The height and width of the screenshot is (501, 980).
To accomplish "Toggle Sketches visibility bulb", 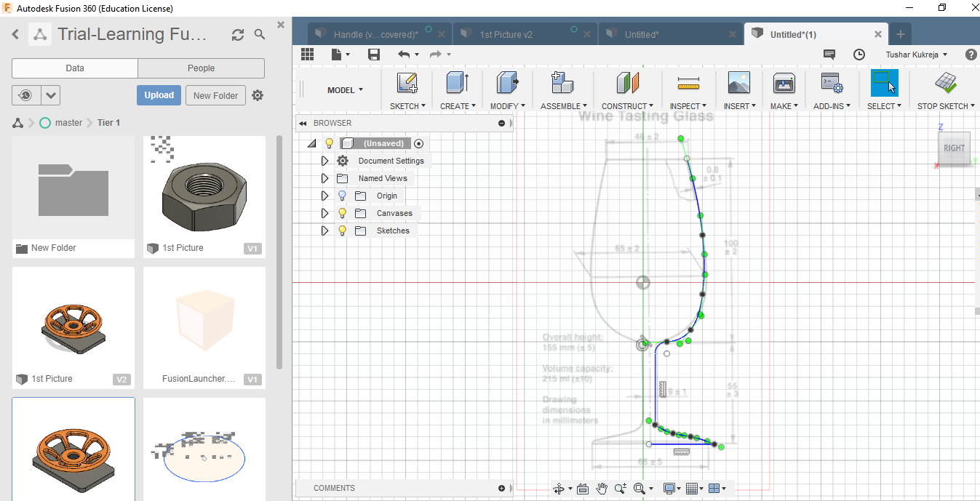I will coord(343,231).
